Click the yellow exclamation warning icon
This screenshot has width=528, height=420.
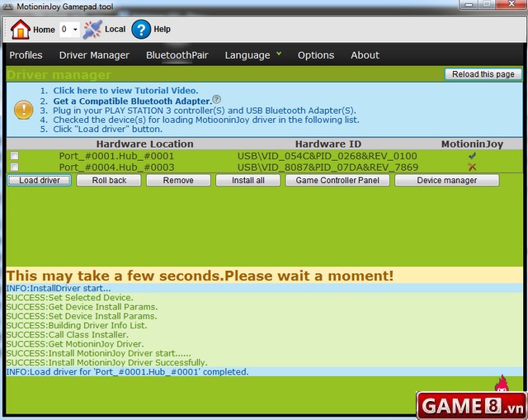24,110
